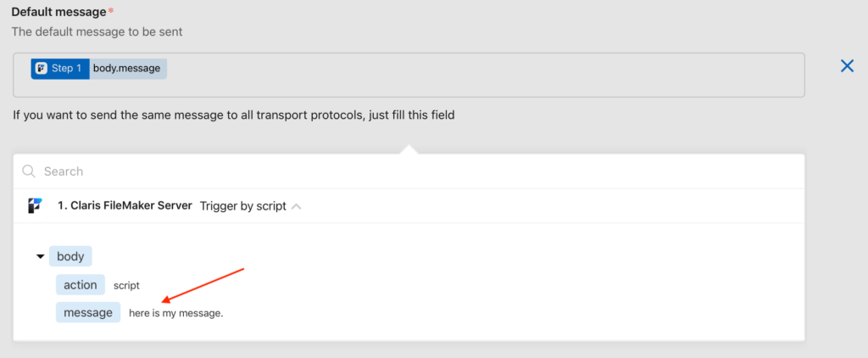Select the "1. Claris FileMaker Server" step

(124, 206)
